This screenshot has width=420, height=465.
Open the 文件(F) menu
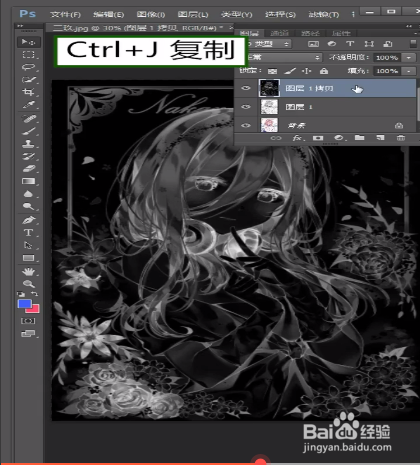point(65,14)
